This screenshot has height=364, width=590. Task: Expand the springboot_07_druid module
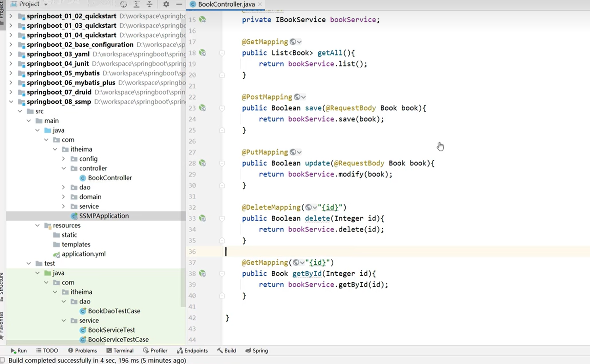(11, 92)
